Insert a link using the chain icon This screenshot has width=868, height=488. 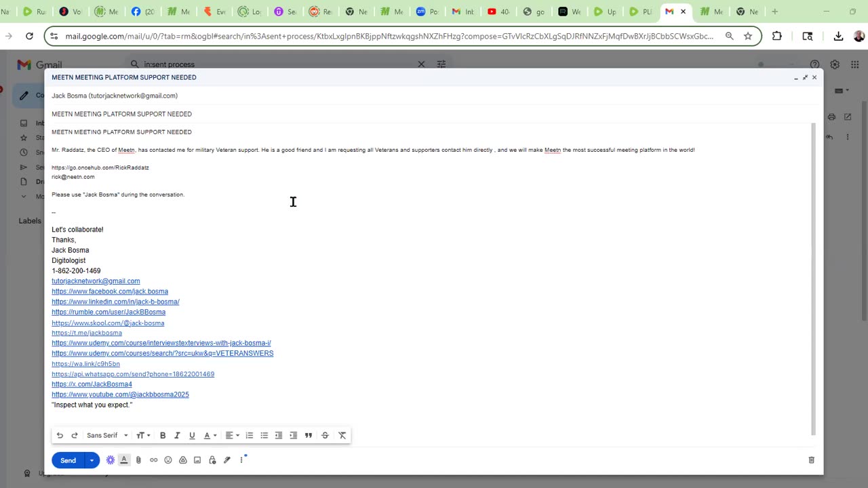(154, 460)
